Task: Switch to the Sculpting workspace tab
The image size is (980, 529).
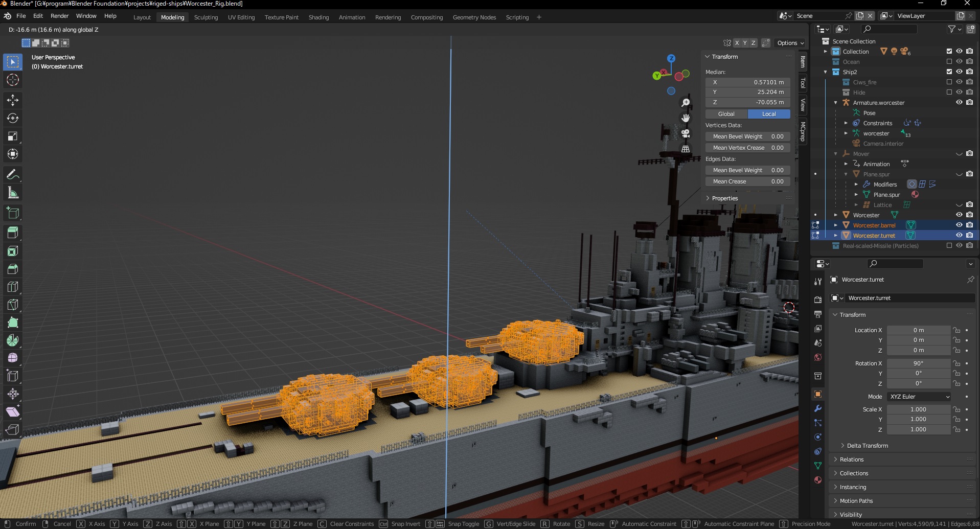Action: click(206, 17)
